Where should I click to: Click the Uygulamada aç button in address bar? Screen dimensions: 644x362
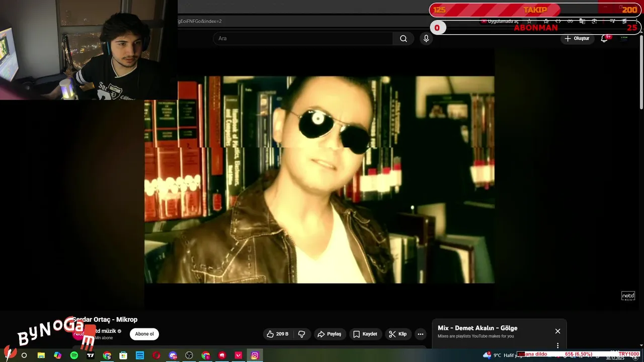(500, 21)
